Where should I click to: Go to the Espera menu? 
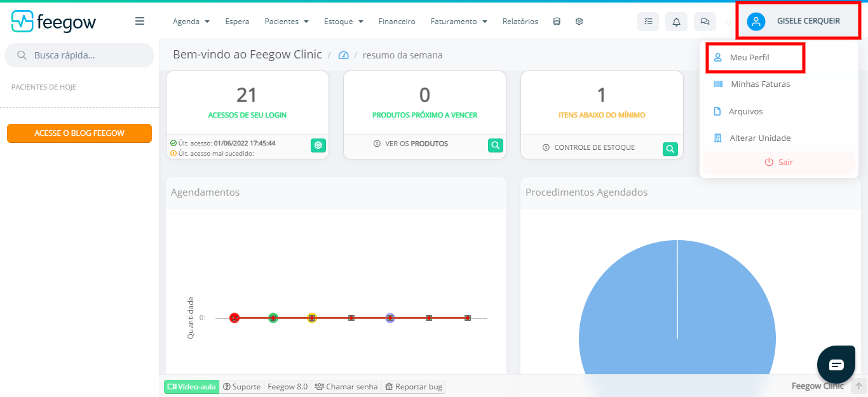(x=237, y=22)
